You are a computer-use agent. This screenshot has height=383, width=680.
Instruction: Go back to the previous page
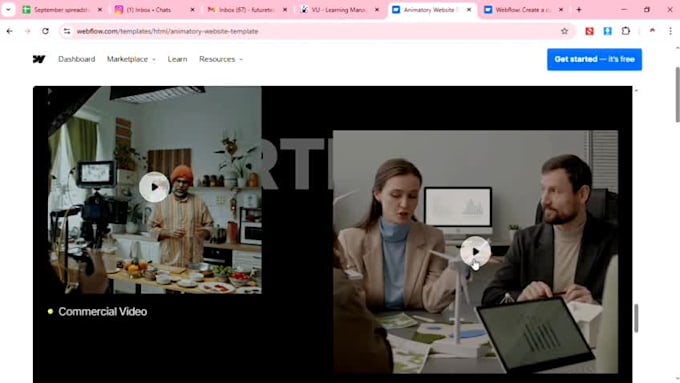10,31
